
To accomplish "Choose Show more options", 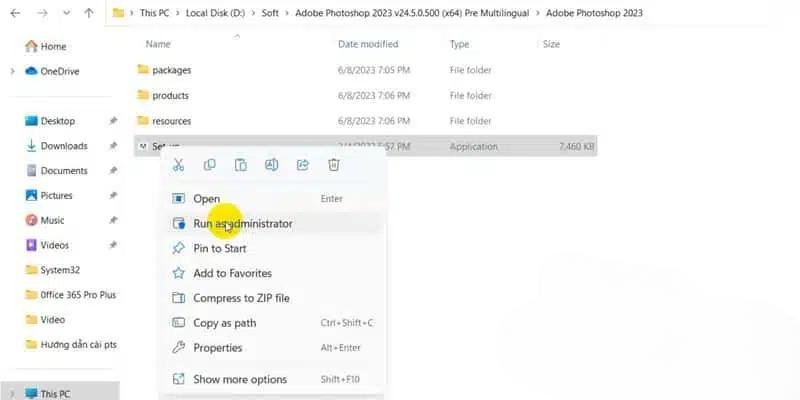I will point(239,379).
